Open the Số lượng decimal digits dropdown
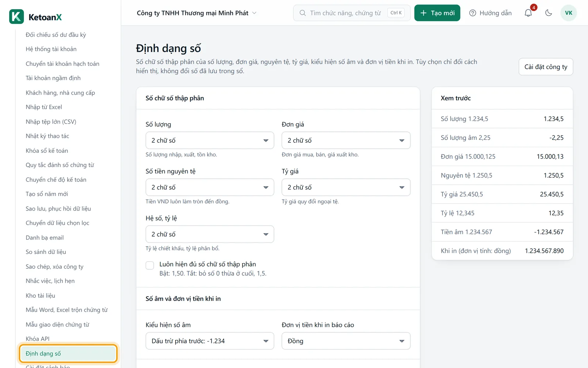Image resolution: width=588 pixels, height=368 pixels. point(210,140)
